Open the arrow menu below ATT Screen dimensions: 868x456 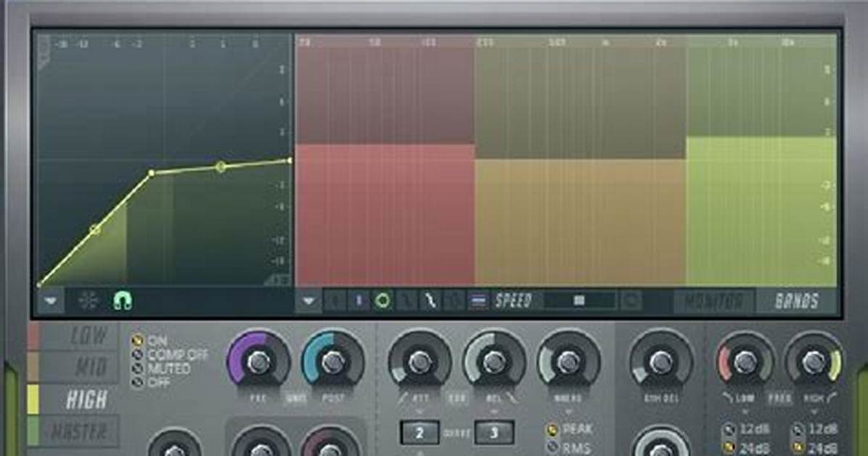419,412
